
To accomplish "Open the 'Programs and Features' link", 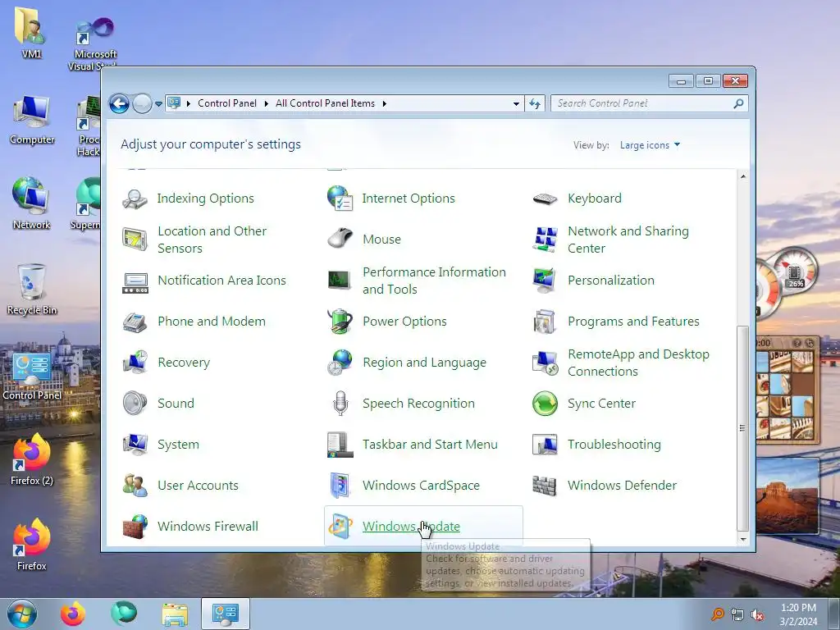I will (x=634, y=322).
